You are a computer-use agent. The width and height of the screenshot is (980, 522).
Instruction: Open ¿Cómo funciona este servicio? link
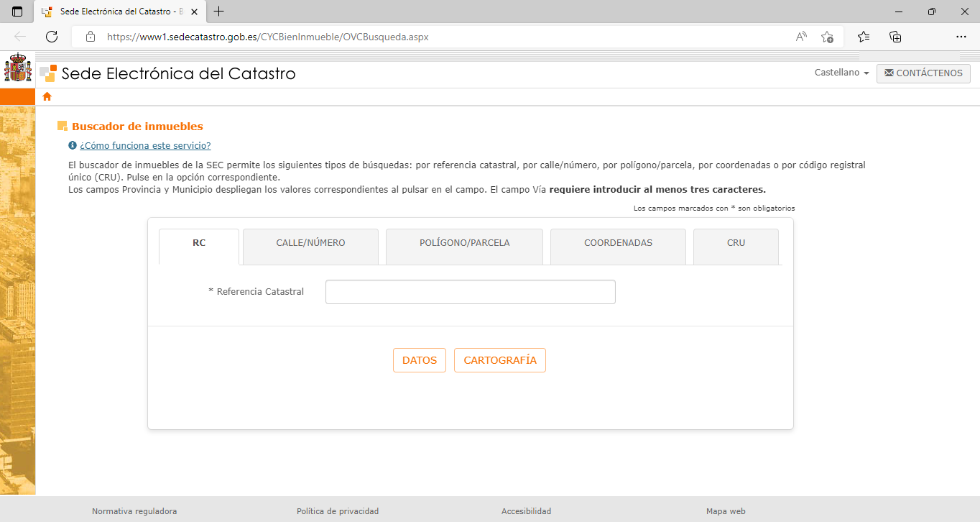coord(145,145)
